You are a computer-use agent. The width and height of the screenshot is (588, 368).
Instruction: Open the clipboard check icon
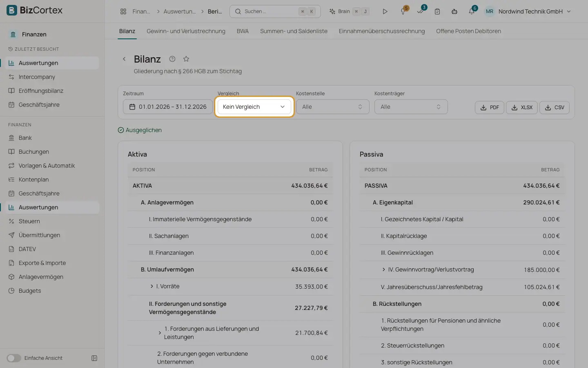(437, 11)
